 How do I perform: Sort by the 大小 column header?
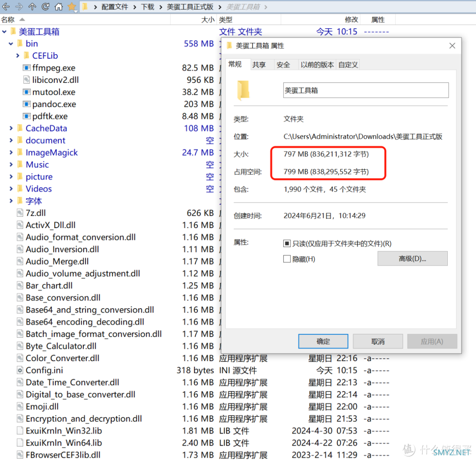click(193, 20)
